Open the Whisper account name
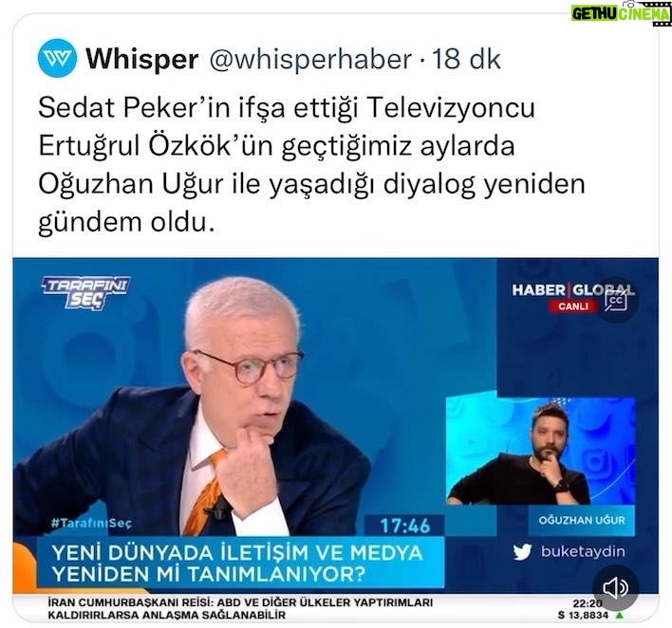Viewport: 672px width, 628px height. [142, 59]
